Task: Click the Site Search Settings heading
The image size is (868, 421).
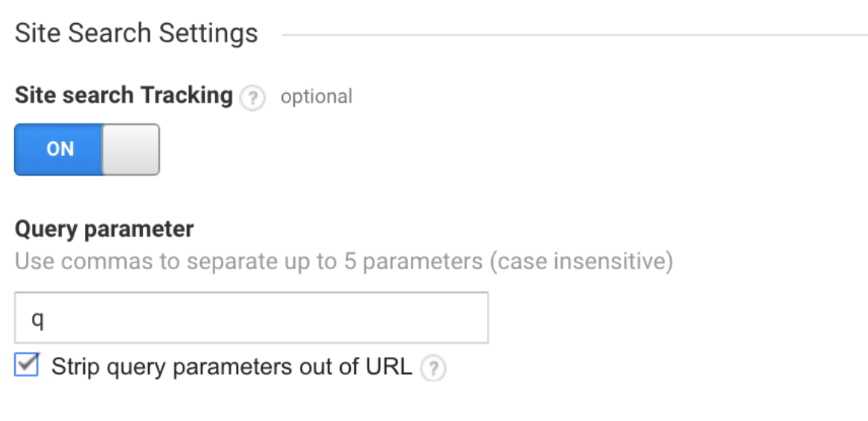Action: 136,33
